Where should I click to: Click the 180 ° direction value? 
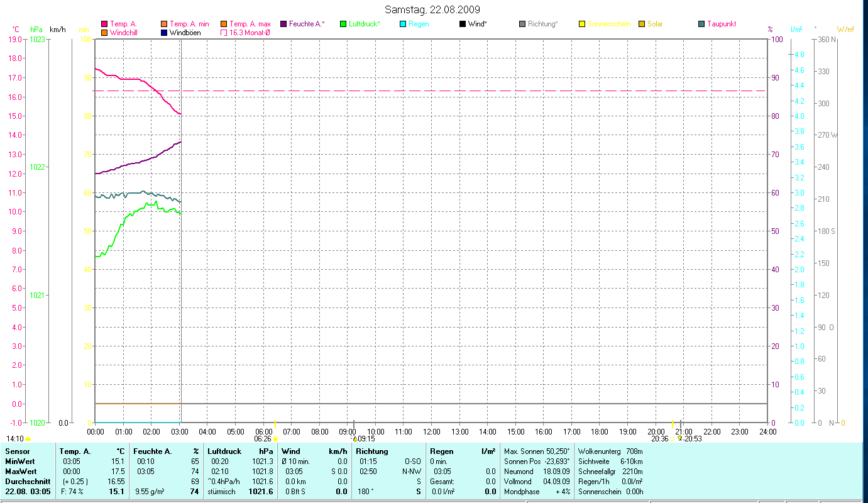click(366, 492)
